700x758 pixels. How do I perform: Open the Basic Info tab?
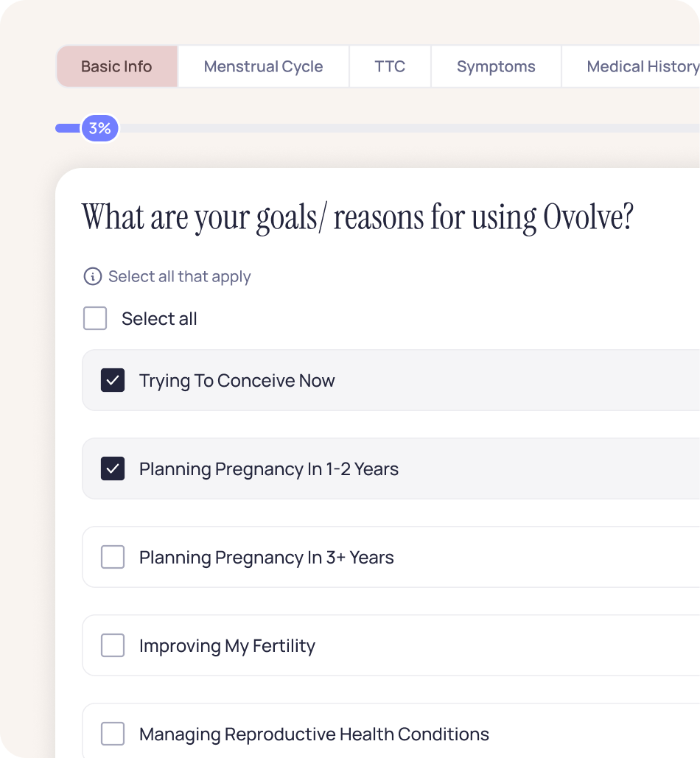click(x=116, y=67)
